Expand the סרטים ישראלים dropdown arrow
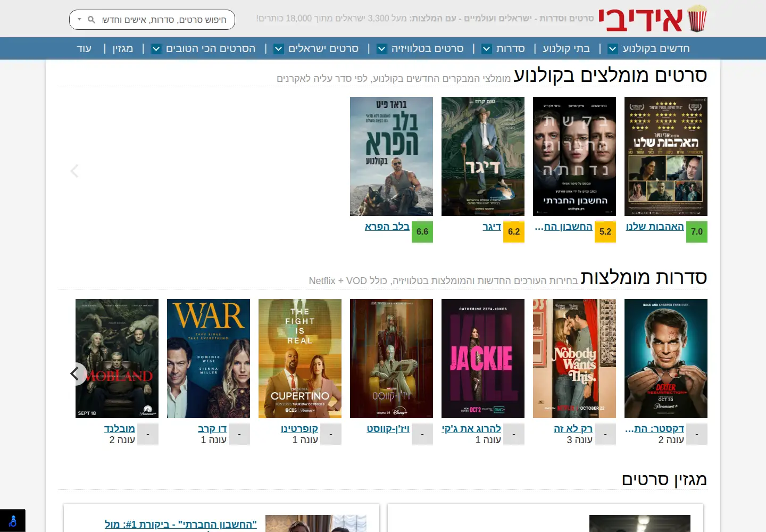Screen dimensions: 766x532 click(x=279, y=49)
